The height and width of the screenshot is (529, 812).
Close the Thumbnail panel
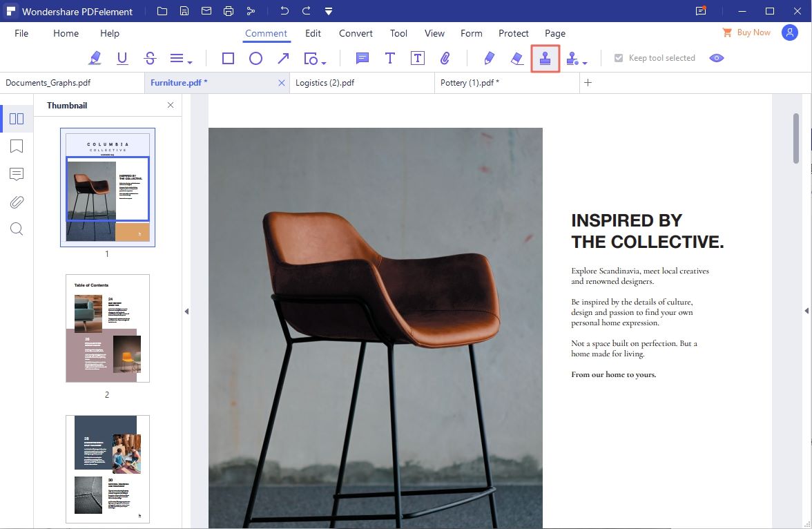point(170,105)
